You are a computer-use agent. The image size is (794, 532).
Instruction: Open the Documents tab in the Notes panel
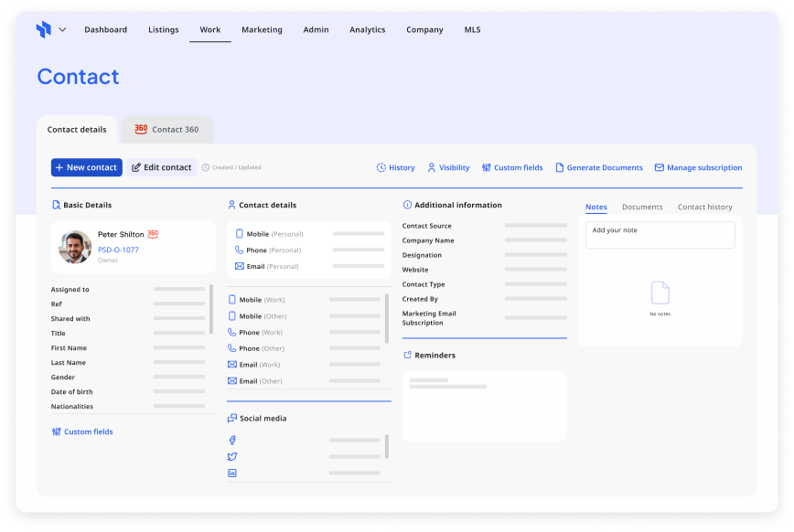coord(642,207)
